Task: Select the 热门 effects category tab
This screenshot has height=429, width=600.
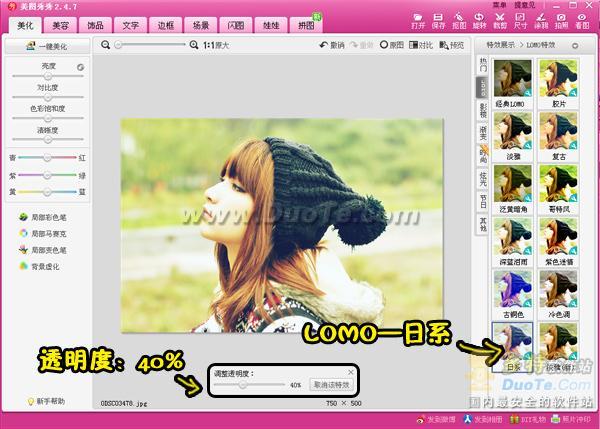Action: (483, 65)
